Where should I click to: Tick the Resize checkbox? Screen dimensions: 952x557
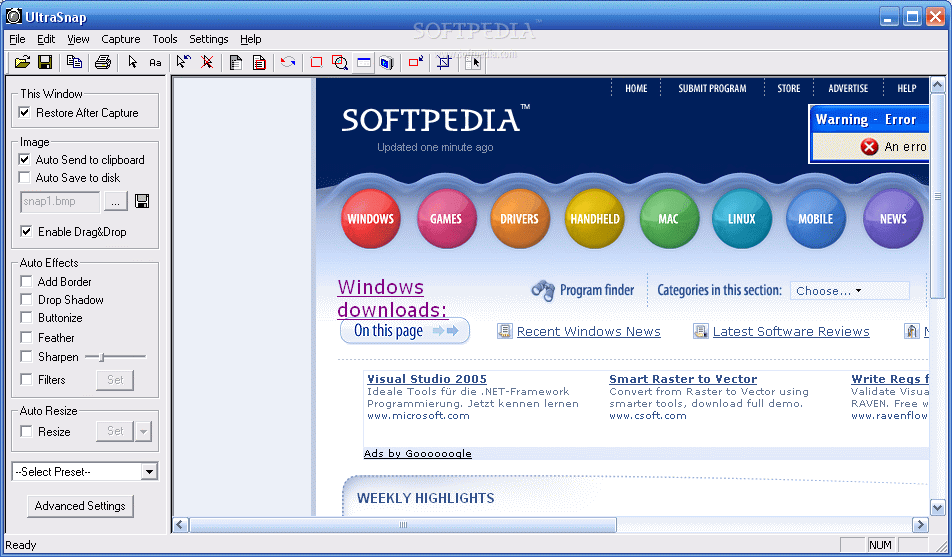point(26,431)
